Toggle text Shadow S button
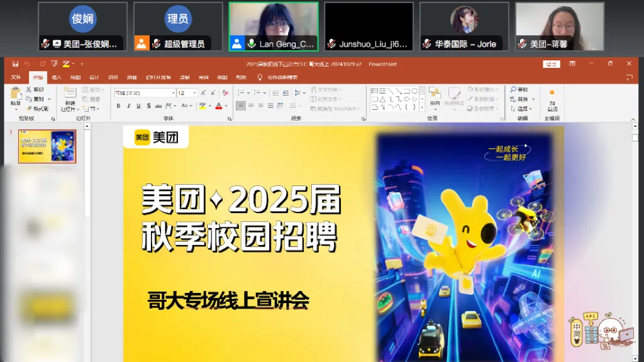Image resolution: width=644 pixels, height=362 pixels. click(x=148, y=106)
